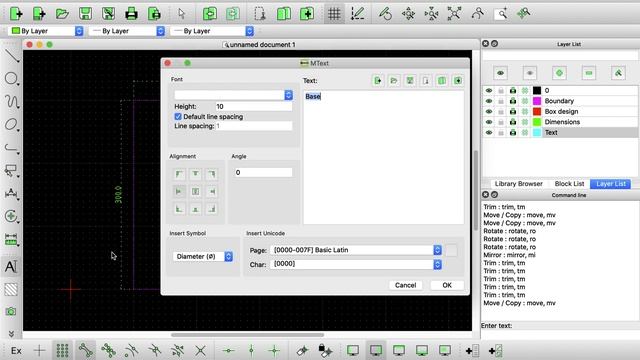
Task: Switch to the Layer List tab
Action: click(611, 184)
